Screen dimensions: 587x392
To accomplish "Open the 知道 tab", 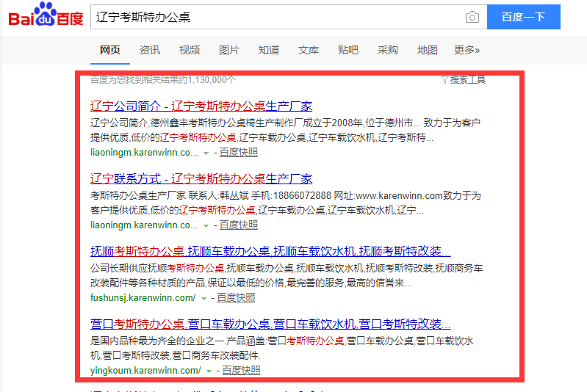I will click(x=269, y=50).
